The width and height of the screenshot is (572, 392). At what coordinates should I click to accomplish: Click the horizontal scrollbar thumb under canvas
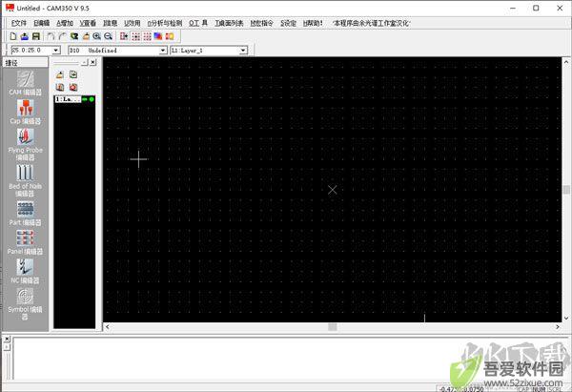[x=333, y=327]
